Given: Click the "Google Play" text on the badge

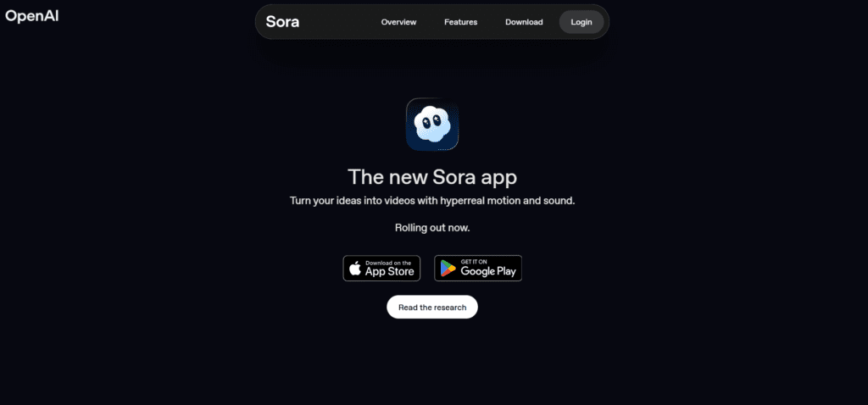Looking at the screenshot, I should (488, 271).
